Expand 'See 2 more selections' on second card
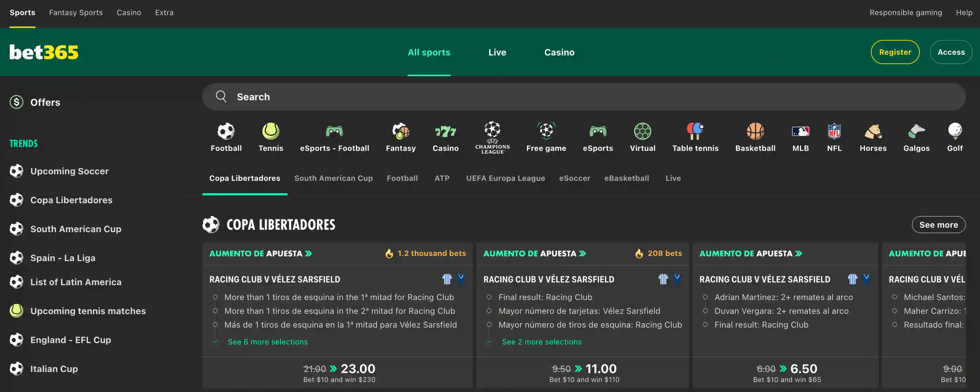Screen dimensions: 980x392 (x=542, y=341)
